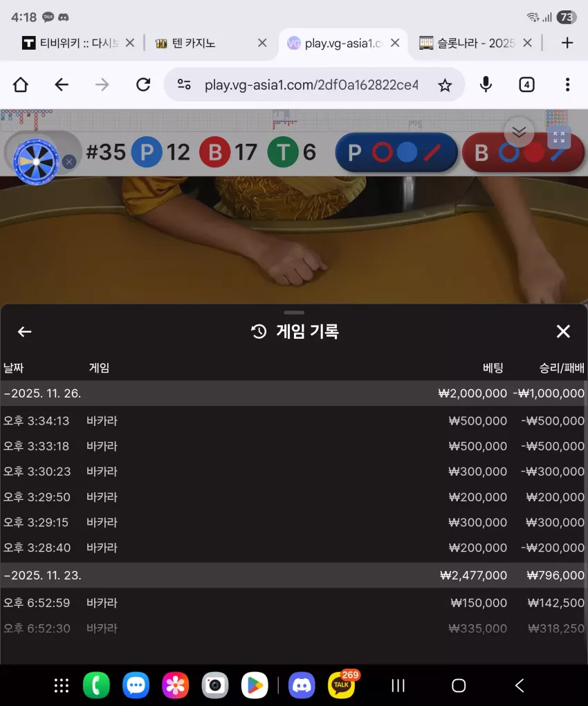Screen dimensions: 588x706
Task: Tap the red Banker prediction pill
Action: (523, 153)
